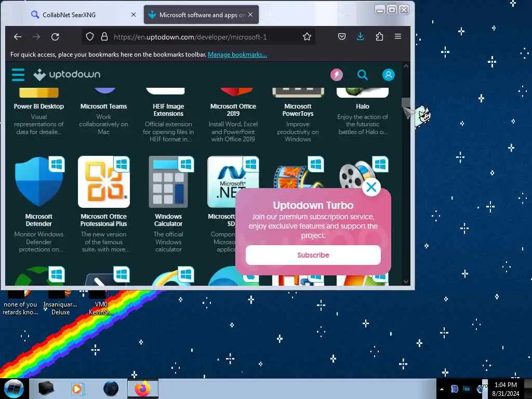Switch to the CollabNet SearXNG tab

(69, 15)
